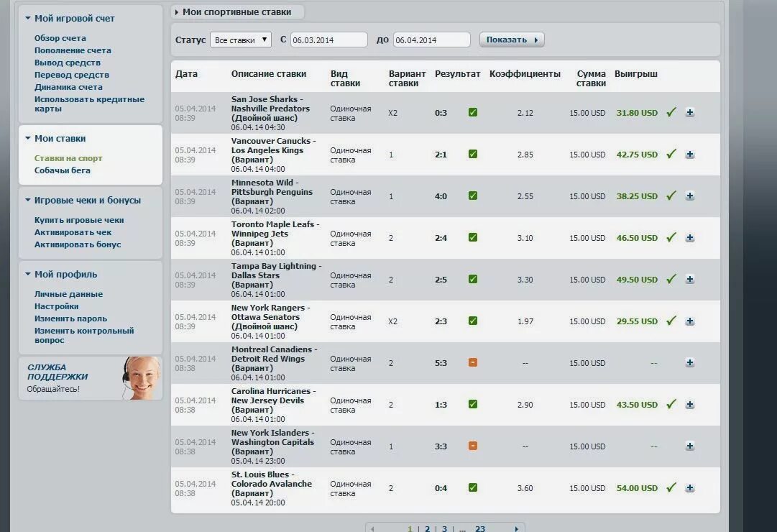Click the 'Коэффициенты' column header

tap(525, 74)
